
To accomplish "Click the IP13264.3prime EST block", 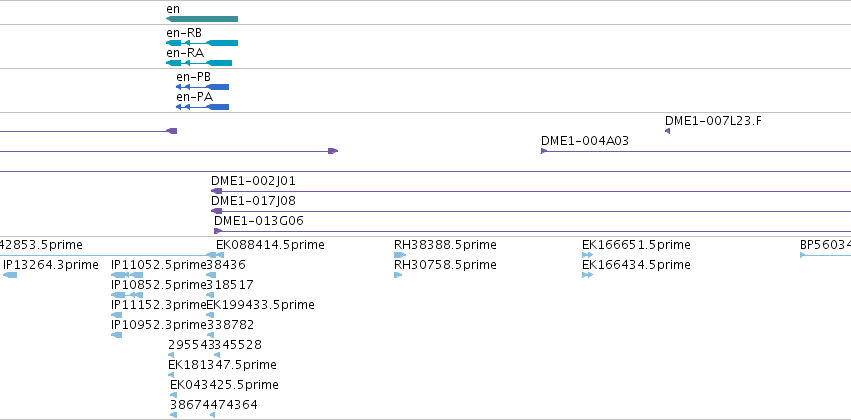I will tap(10, 275).
